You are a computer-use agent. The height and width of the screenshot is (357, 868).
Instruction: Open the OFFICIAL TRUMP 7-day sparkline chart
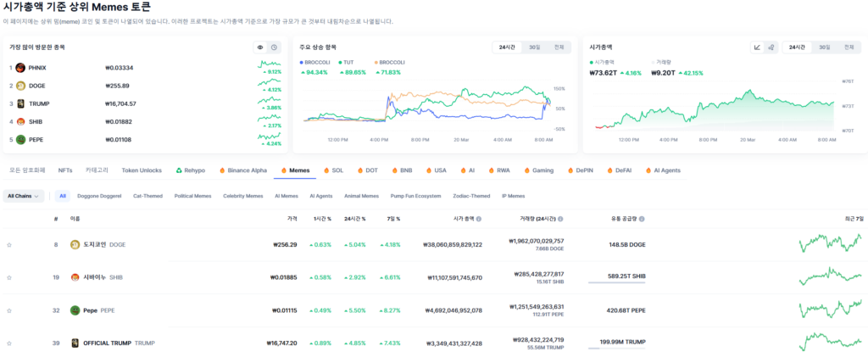click(x=830, y=342)
